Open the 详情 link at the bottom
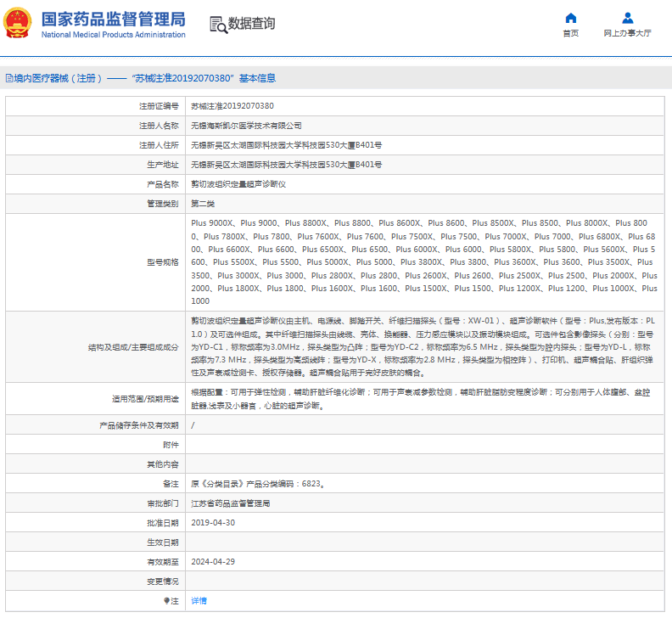Screen dimensions: 672x618 (x=198, y=600)
